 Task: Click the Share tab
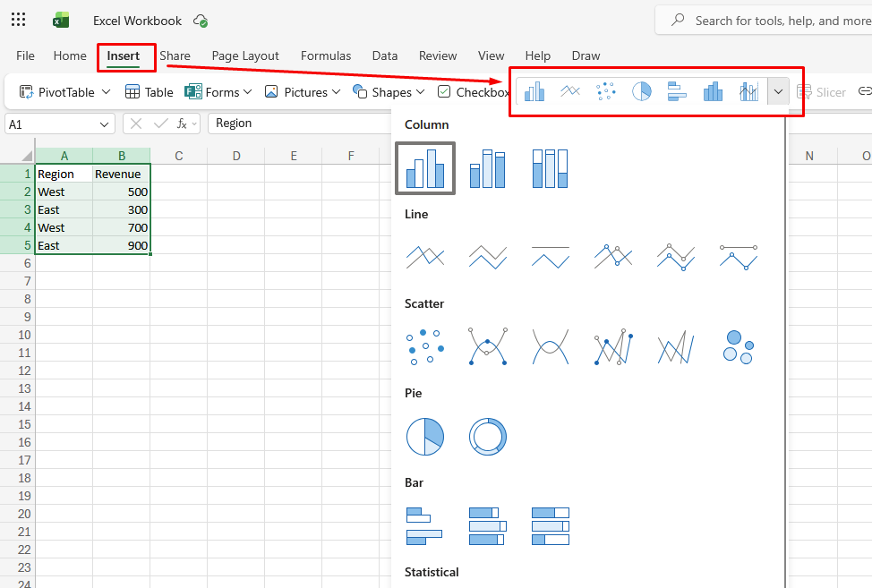pos(175,55)
